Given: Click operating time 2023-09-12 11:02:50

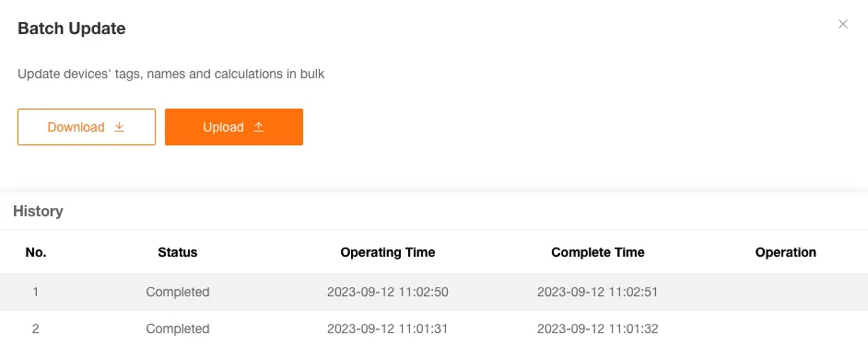Looking at the screenshot, I should [x=388, y=292].
